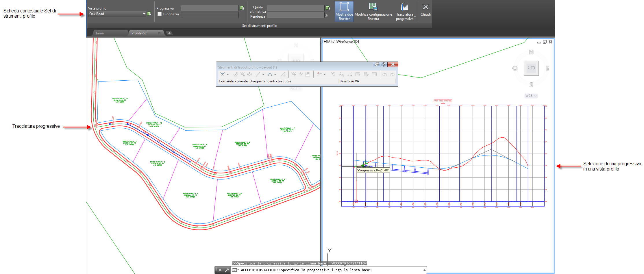Click the last table icon before Undo

tap(374, 74)
